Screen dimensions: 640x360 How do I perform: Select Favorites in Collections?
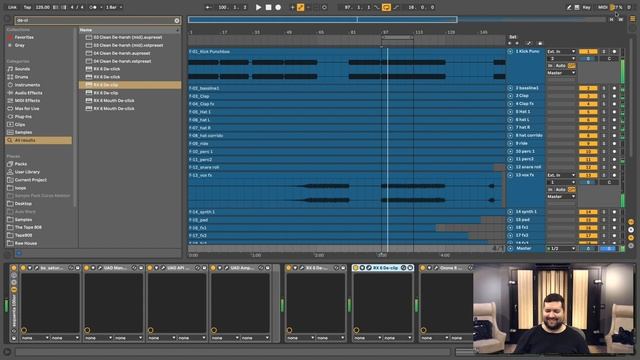point(24,37)
